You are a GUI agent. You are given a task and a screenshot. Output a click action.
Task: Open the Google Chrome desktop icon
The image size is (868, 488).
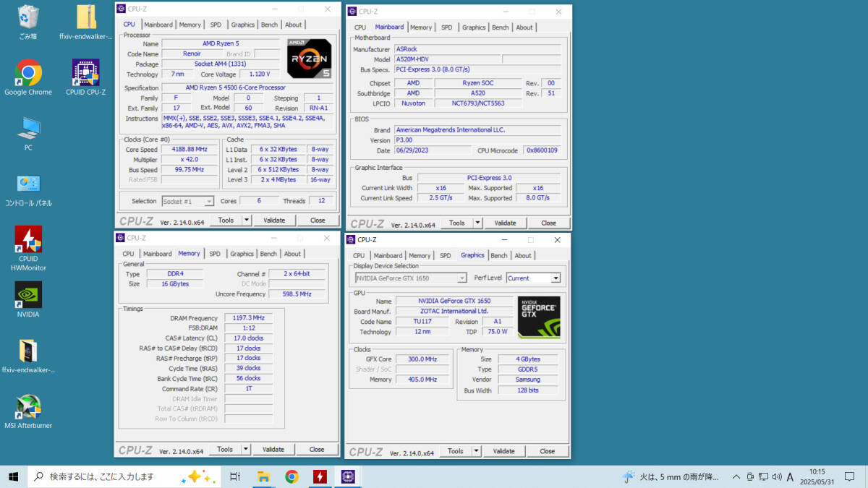(28, 74)
